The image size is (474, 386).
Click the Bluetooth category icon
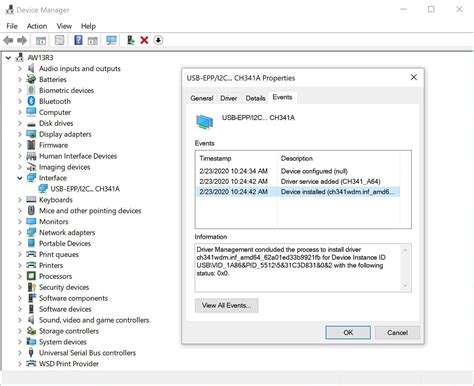point(31,101)
